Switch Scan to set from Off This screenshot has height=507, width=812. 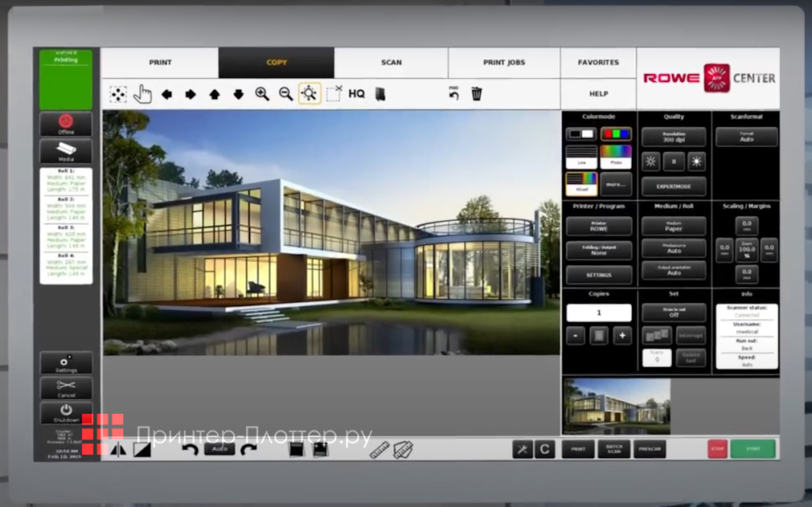click(674, 313)
